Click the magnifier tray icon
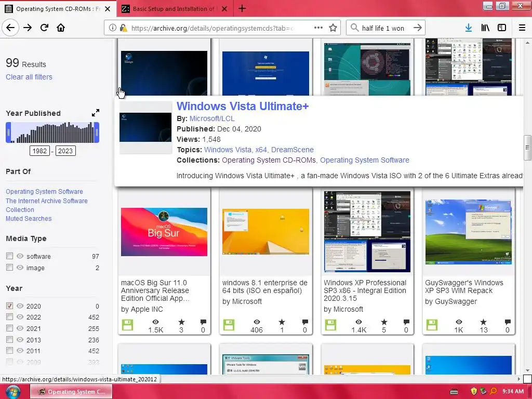 (x=494, y=392)
